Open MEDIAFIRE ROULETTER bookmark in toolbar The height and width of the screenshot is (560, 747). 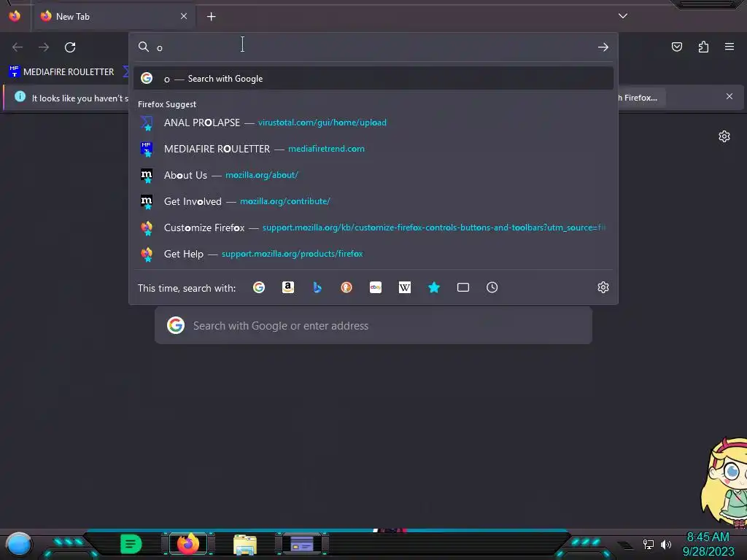pos(61,72)
